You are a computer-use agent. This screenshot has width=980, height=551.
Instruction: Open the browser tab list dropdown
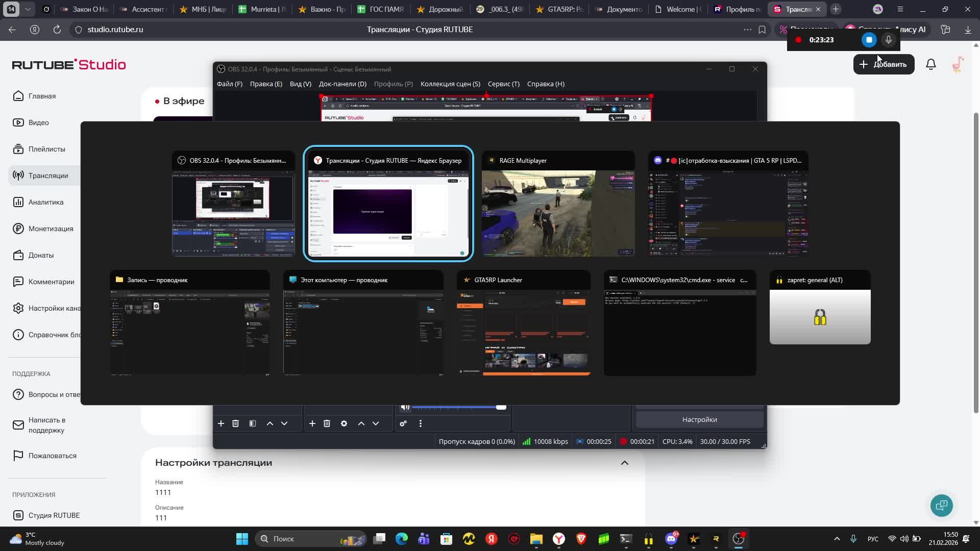pyautogui.click(x=28, y=9)
